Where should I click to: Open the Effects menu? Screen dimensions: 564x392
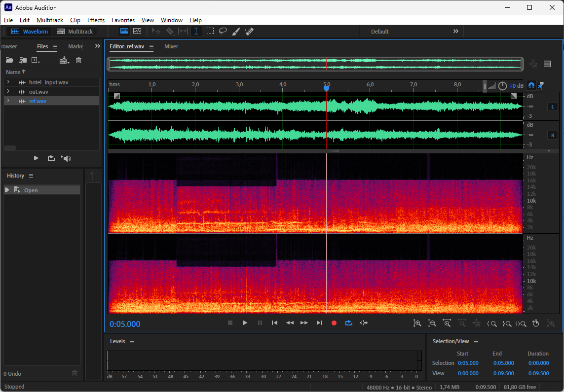(96, 20)
